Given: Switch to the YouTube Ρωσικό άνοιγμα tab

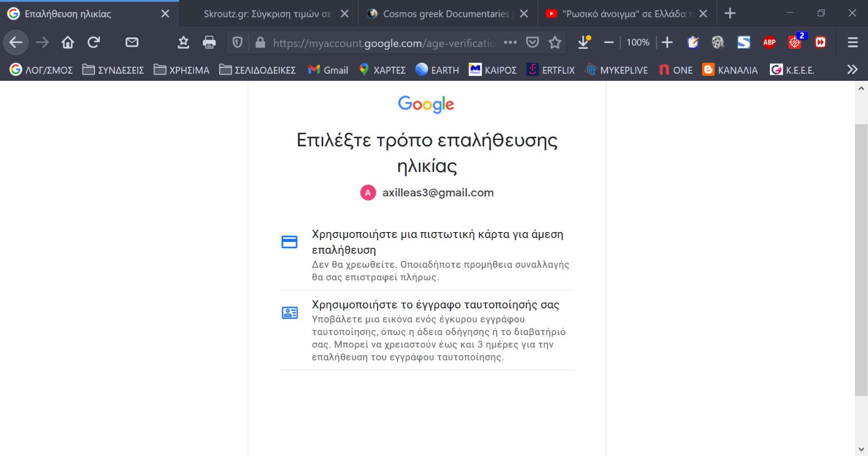Looking at the screenshot, I should [627, 14].
